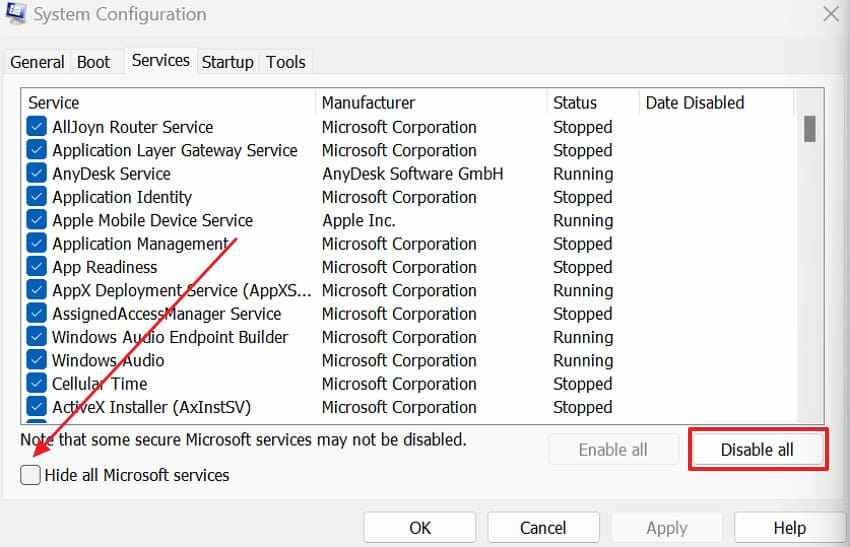Click the Enable all button
850x547 pixels.
click(613, 449)
